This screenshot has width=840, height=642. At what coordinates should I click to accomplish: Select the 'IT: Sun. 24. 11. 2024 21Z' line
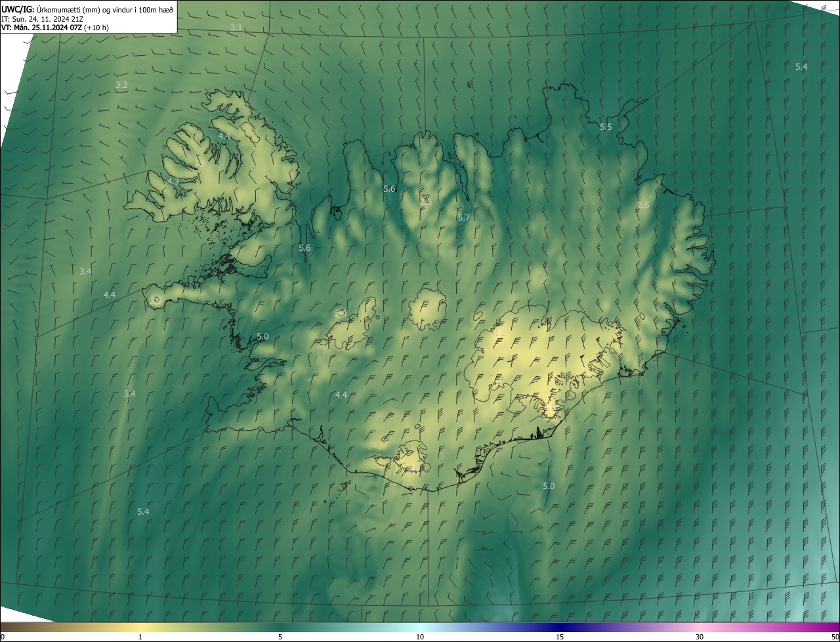pyautogui.click(x=42, y=18)
